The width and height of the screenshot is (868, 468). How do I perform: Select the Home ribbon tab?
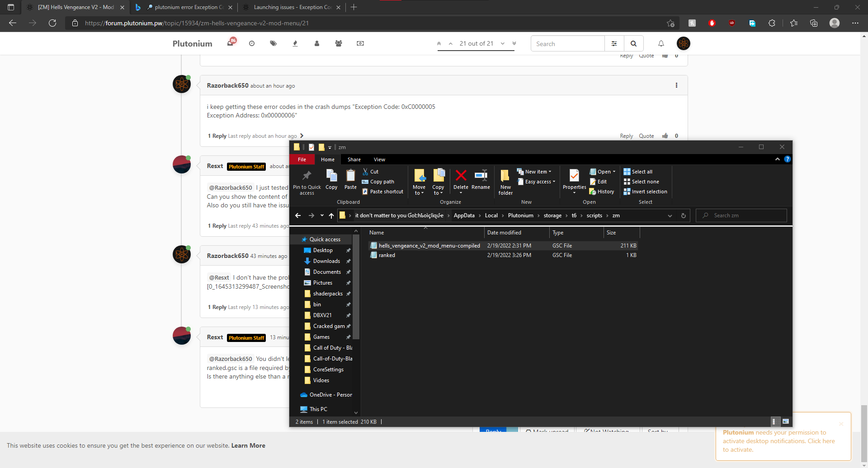(x=328, y=159)
